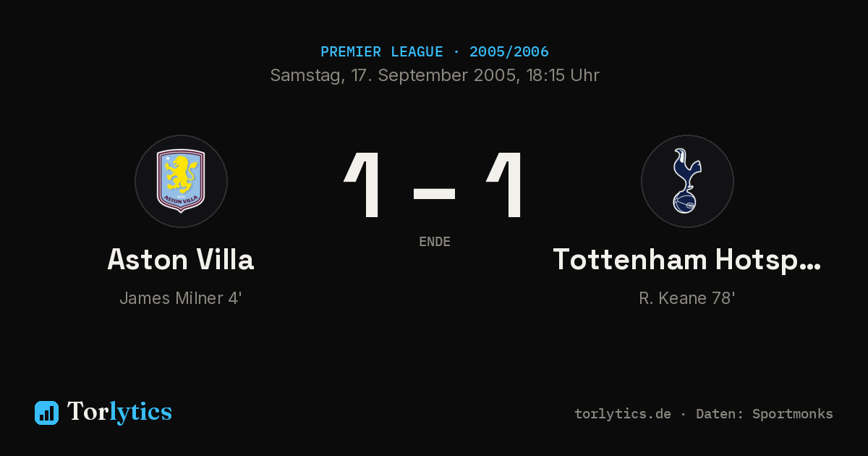Click the Aston Villa club crest
Viewport: 868px width, 456px height.
(x=181, y=181)
